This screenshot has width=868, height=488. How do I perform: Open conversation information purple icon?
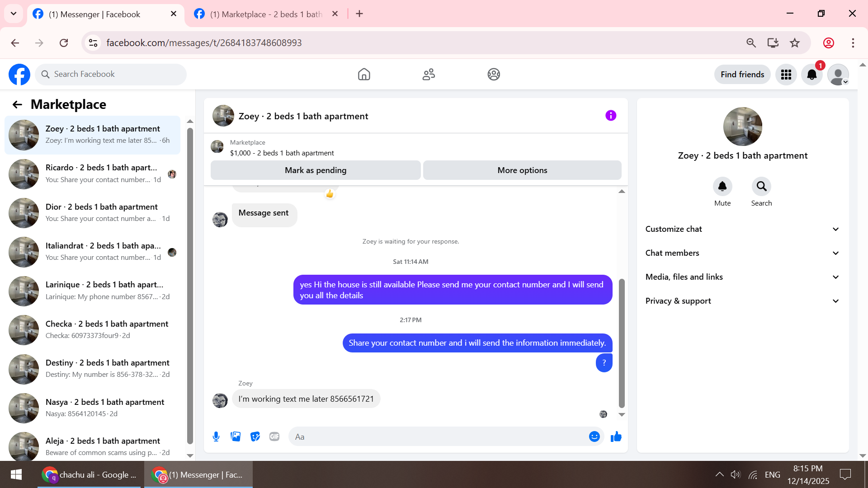pyautogui.click(x=611, y=116)
